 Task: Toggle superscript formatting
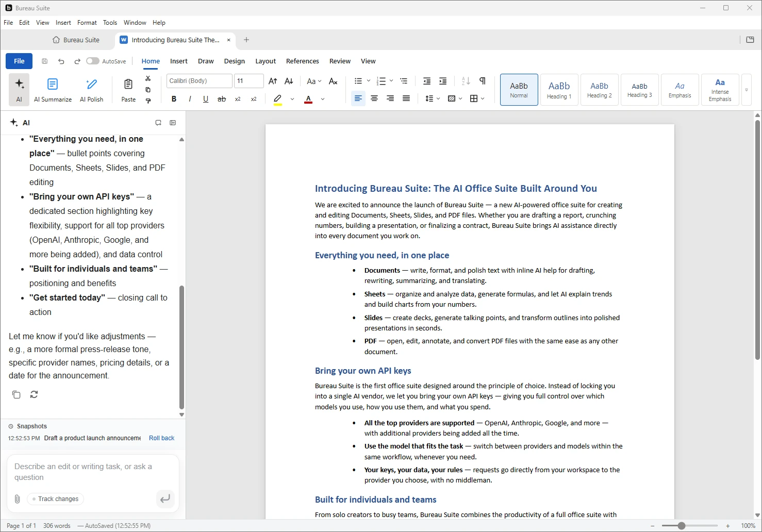point(254,98)
